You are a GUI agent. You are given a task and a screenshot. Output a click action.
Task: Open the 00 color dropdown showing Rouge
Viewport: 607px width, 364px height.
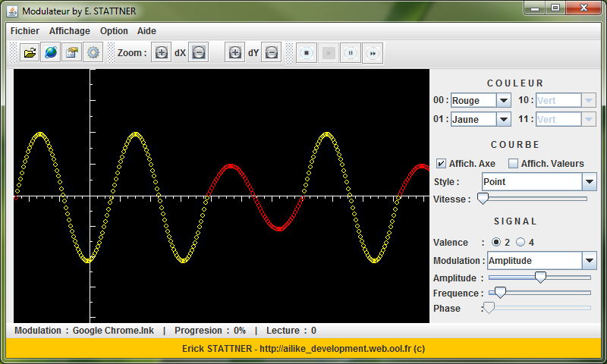481,101
